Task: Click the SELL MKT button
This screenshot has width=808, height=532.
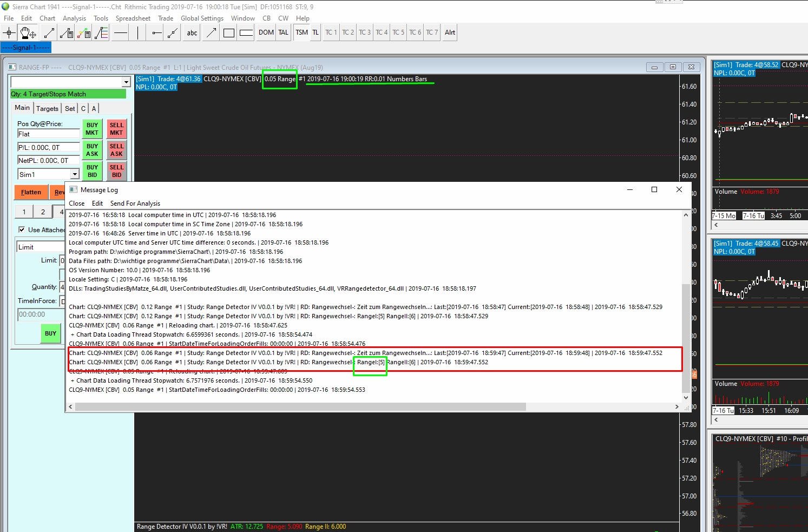Action: (116, 129)
